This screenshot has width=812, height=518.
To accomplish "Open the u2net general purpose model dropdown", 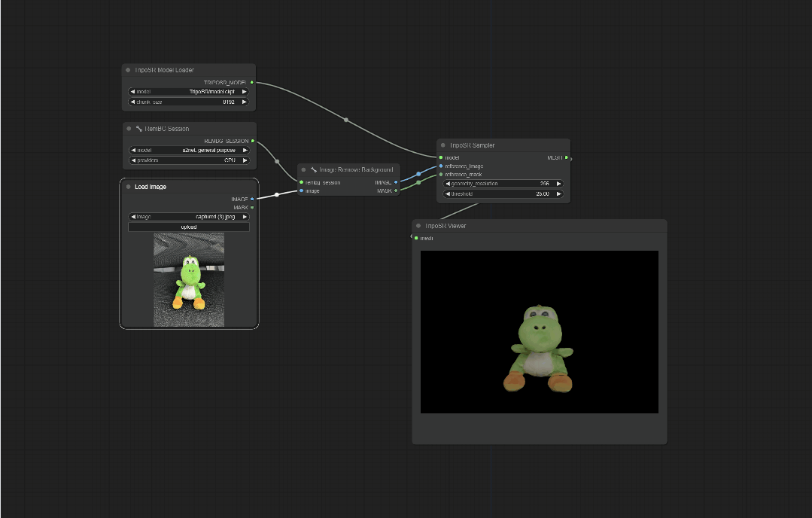I will click(x=189, y=151).
